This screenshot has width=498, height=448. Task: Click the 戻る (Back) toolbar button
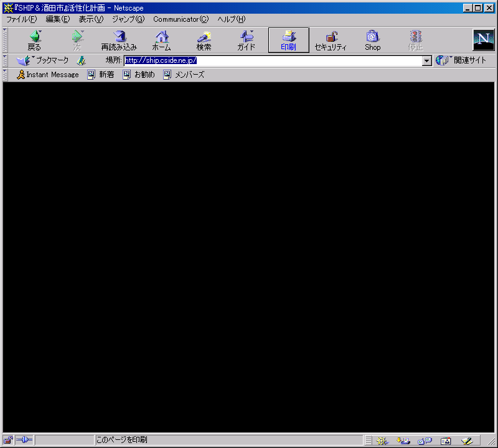point(34,40)
